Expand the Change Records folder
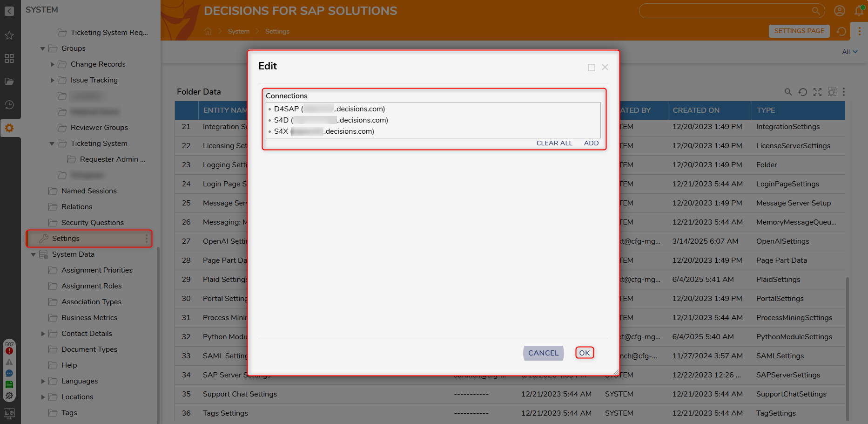This screenshot has width=868, height=424. (52, 64)
